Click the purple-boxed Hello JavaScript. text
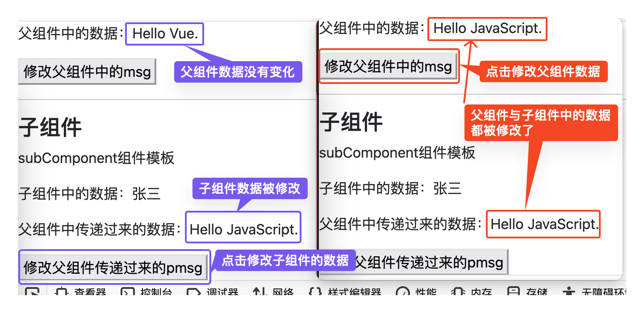644x313 pixels. point(243,230)
